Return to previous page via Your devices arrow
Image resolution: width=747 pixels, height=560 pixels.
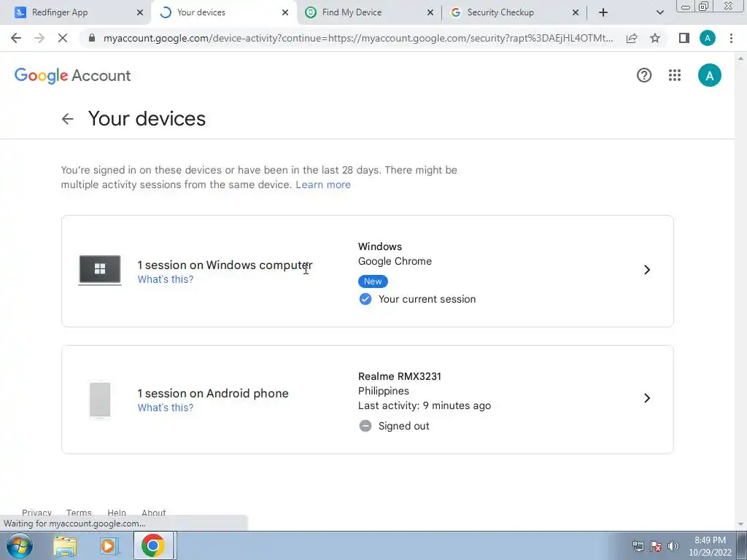pos(68,119)
